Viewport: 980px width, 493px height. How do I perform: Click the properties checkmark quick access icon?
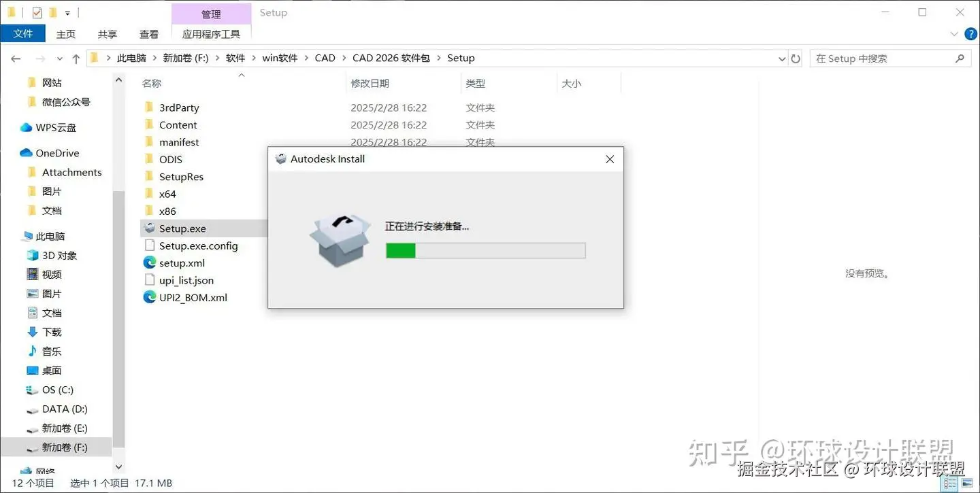[x=37, y=12]
